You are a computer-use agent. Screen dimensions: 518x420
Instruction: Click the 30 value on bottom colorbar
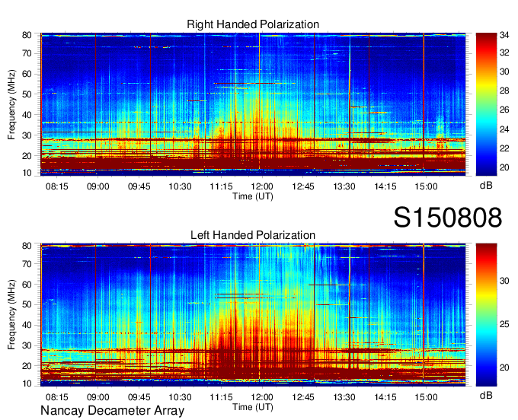(504, 281)
